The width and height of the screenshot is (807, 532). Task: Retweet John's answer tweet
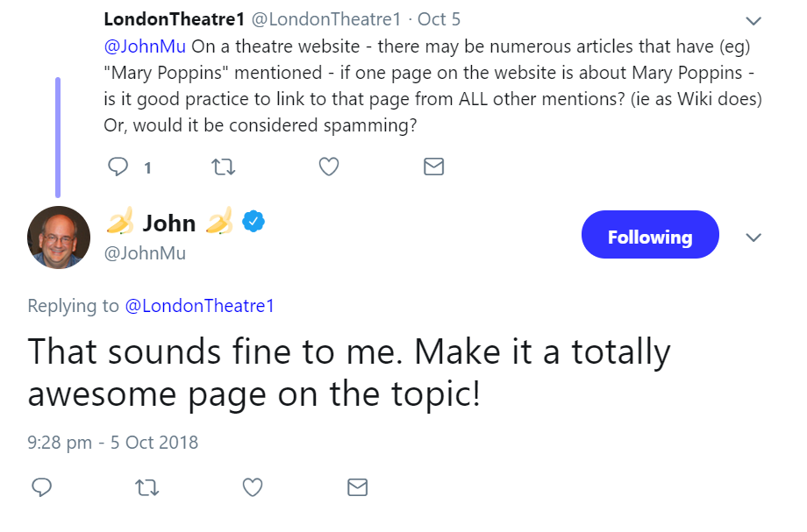click(147, 487)
